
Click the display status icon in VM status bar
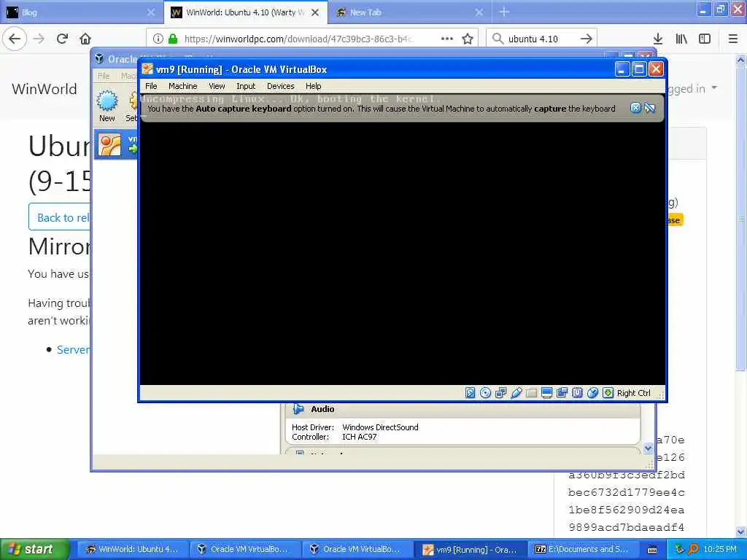point(546,393)
